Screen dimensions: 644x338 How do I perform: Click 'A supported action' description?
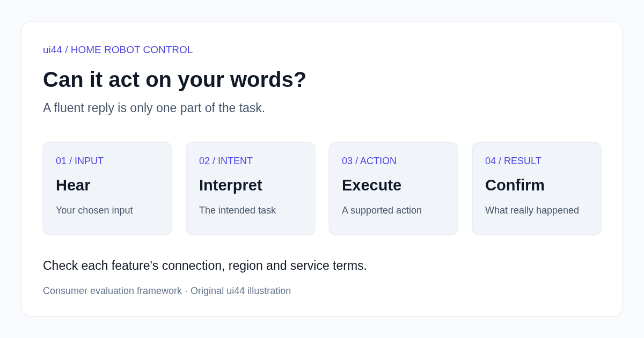(x=382, y=210)
